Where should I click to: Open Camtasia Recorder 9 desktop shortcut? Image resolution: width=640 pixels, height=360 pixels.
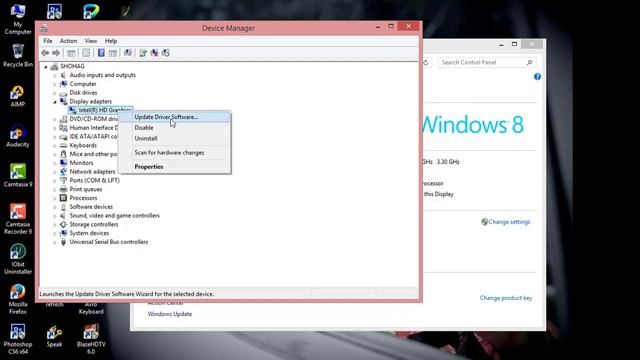pyautogui.click(x=18, y=219)
